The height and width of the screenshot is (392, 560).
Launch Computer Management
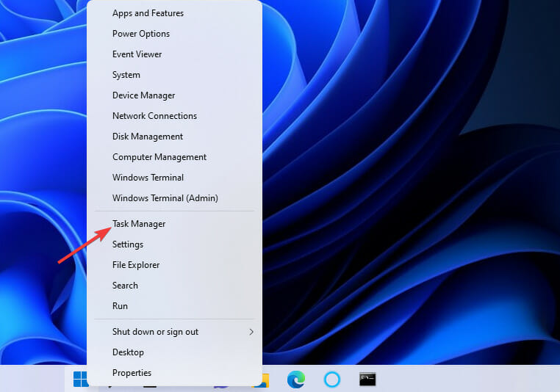click(x=174, y=157)
